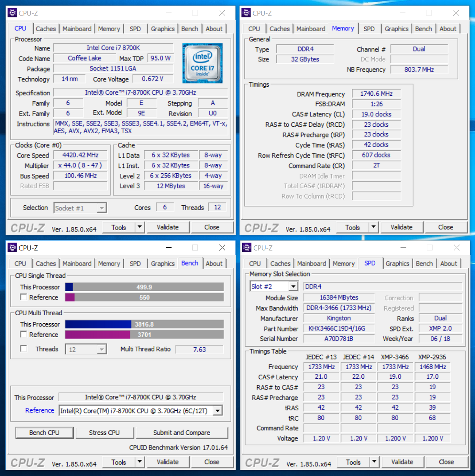475x476 pixels.
Task: Open the Tools dropdown arrow in the Bench window
Action: click(139, 462)
